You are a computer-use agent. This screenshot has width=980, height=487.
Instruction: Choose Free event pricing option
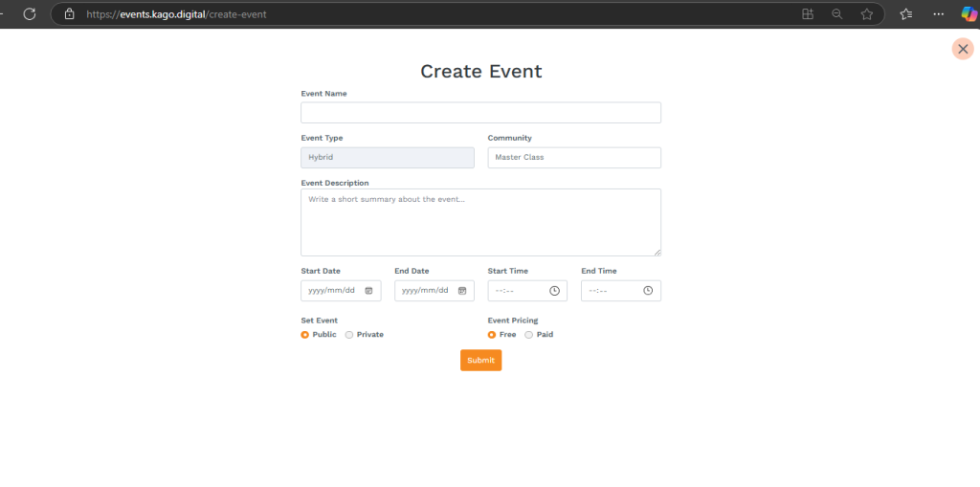point(492,335)
